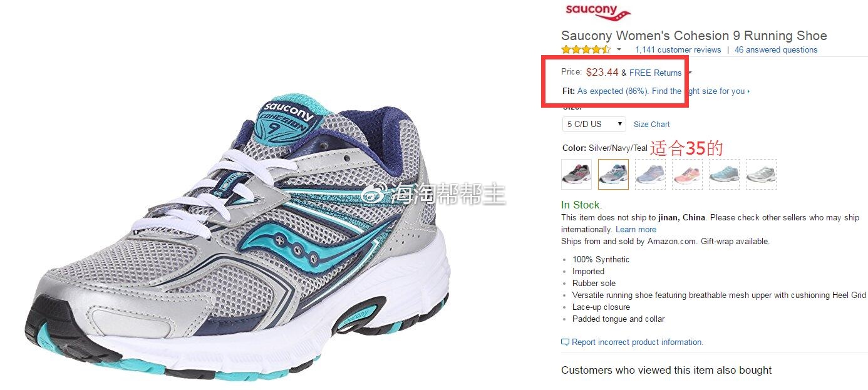Select the Silver/Navy/Teal highlighted shoe swatch
The height and width of the screenshot is (390, 868).
613,174
